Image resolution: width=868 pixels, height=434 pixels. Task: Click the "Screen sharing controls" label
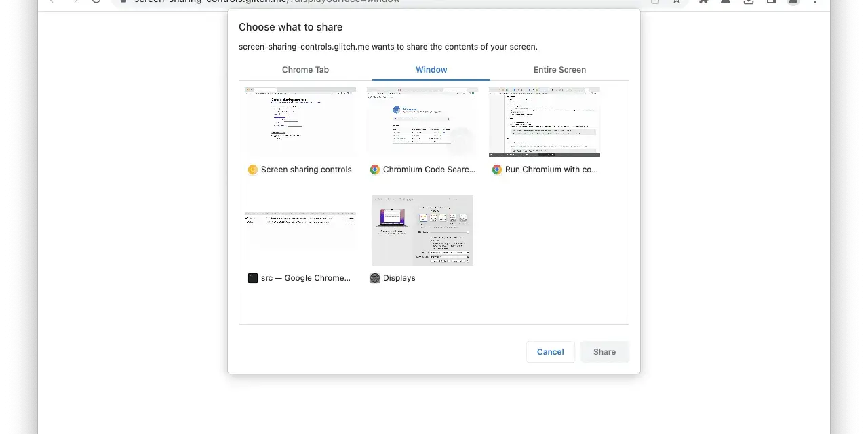tap(307, 170)
